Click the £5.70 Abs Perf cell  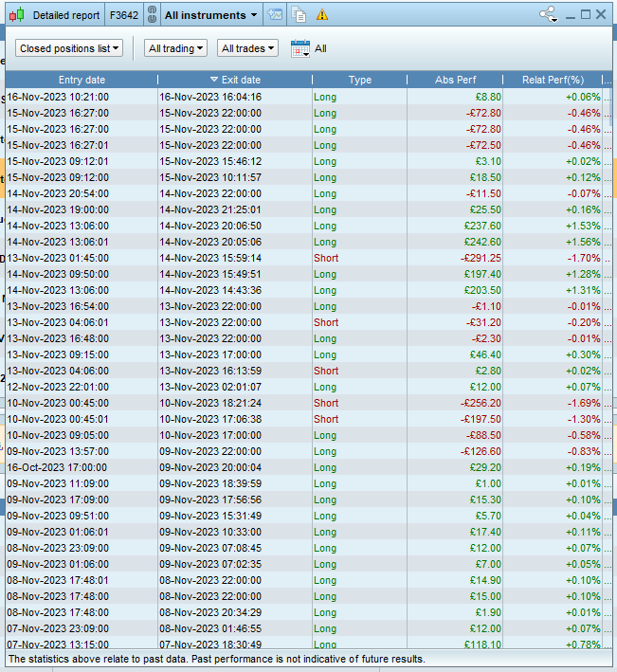pyautogui.click(x=488, y=516)
